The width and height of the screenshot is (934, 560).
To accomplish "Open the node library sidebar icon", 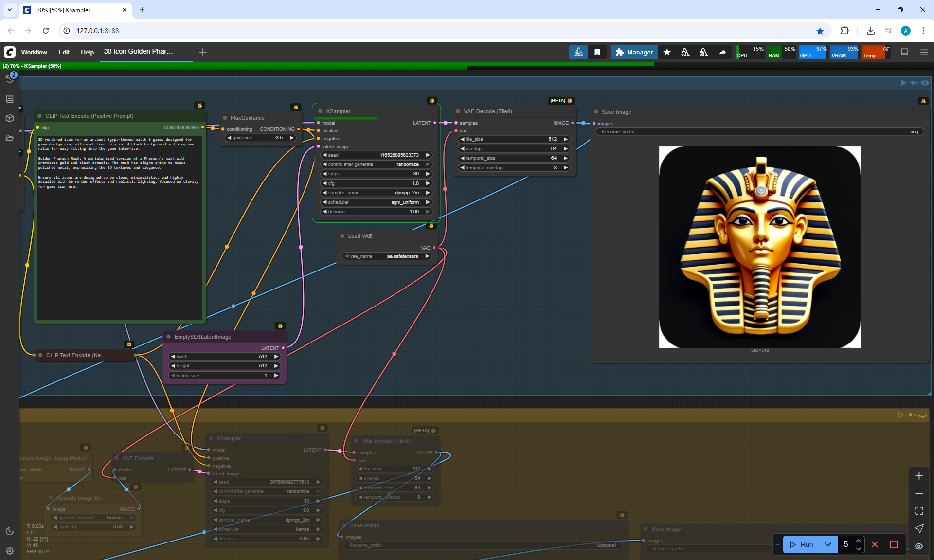I will 10,99.
